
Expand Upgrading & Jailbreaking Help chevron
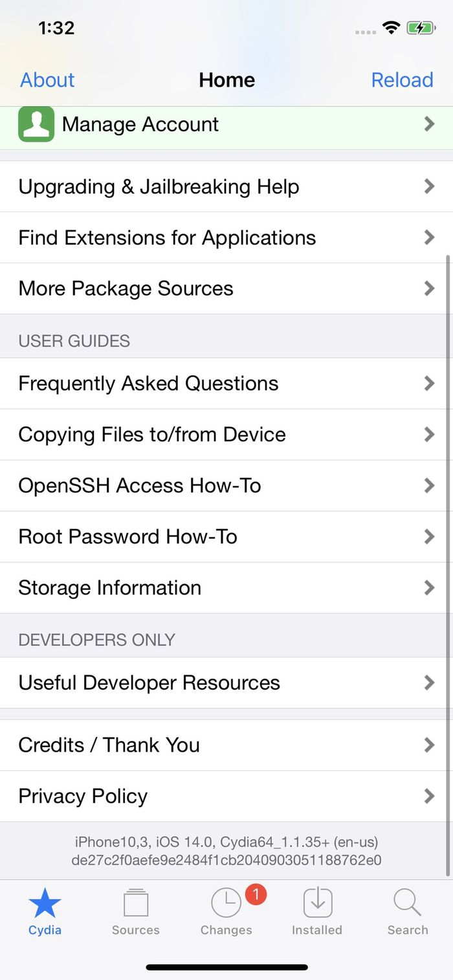(428, 186)
